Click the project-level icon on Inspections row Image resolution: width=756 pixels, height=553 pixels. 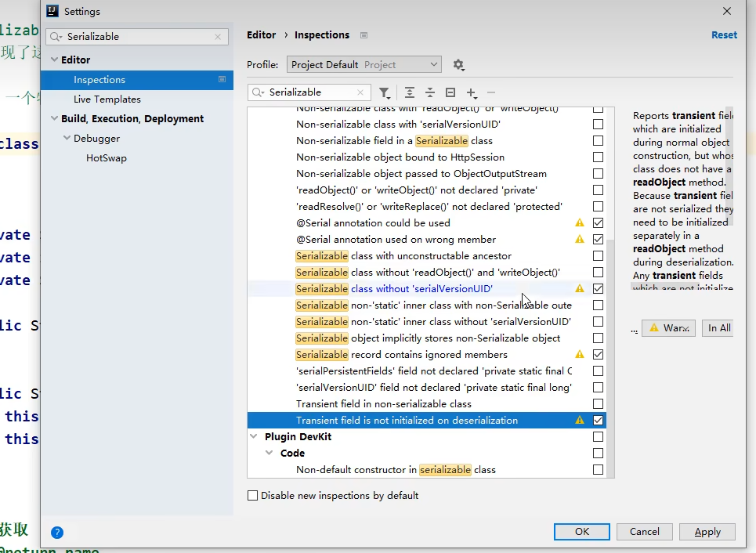click(x=222, y=79)
